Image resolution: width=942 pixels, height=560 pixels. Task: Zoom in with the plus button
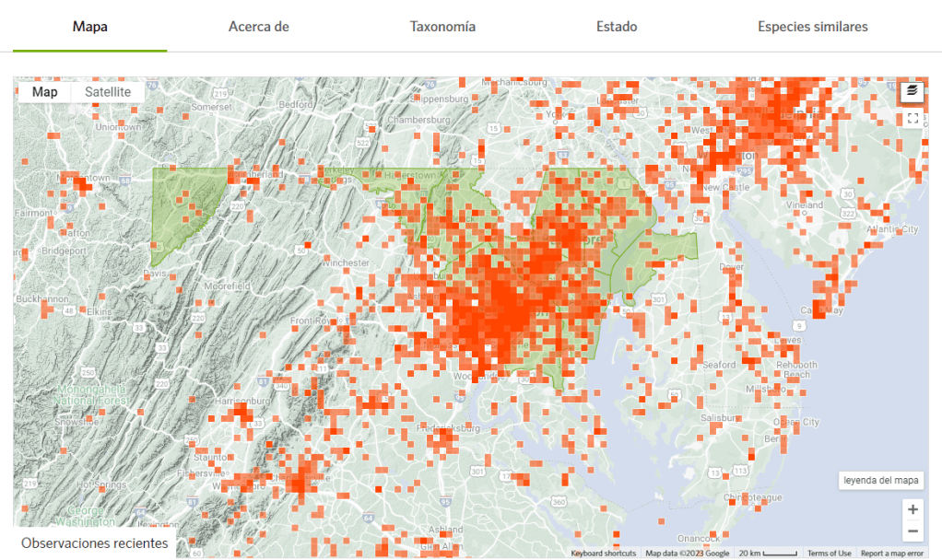pyautogui.click(x=913, y=509)
